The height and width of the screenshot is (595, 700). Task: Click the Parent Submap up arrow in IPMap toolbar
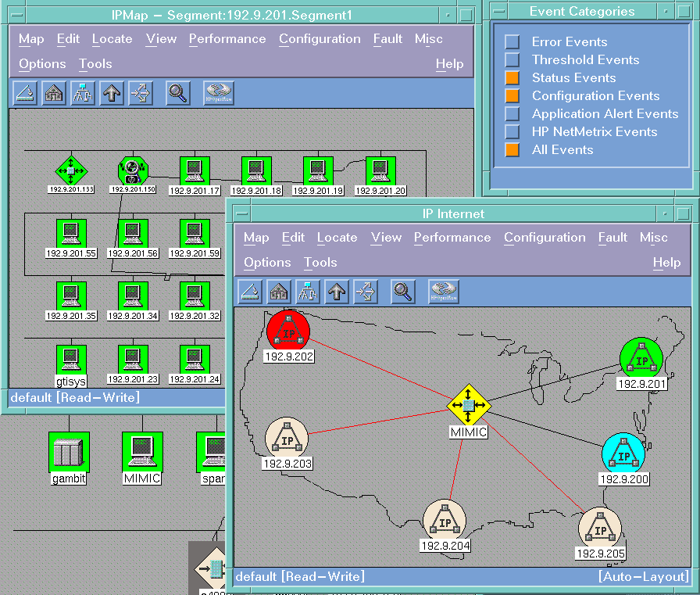pos(112,93)
